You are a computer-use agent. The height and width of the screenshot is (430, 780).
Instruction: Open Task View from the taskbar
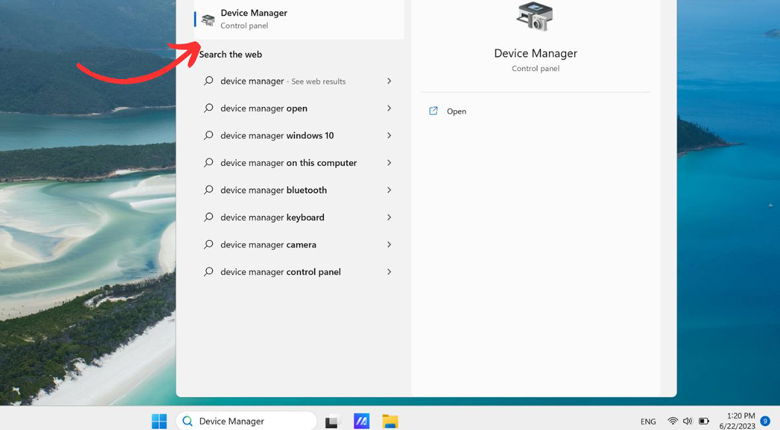pos(332,421)
